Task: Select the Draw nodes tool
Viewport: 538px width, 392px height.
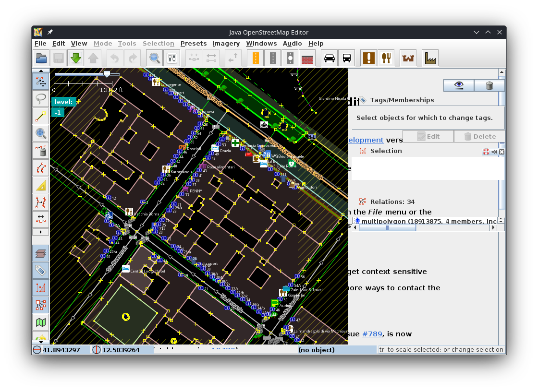Action: (x=41, y=116)
